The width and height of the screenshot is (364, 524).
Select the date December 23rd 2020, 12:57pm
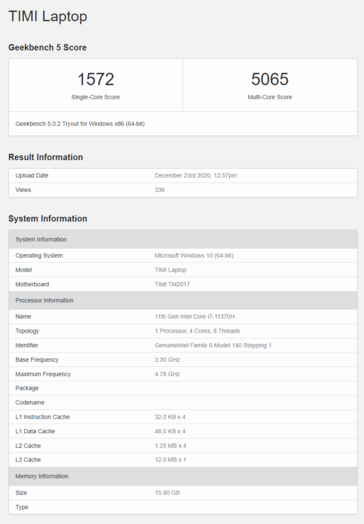(196, 175)
